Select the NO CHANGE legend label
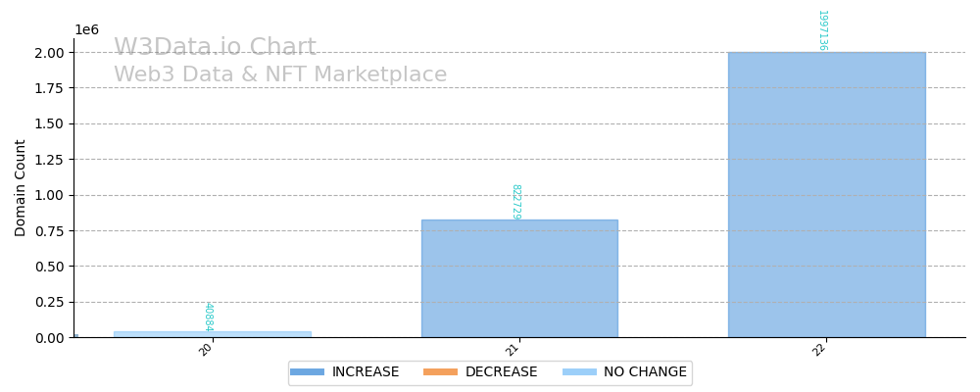980x392 pixels. pos(645,372)
